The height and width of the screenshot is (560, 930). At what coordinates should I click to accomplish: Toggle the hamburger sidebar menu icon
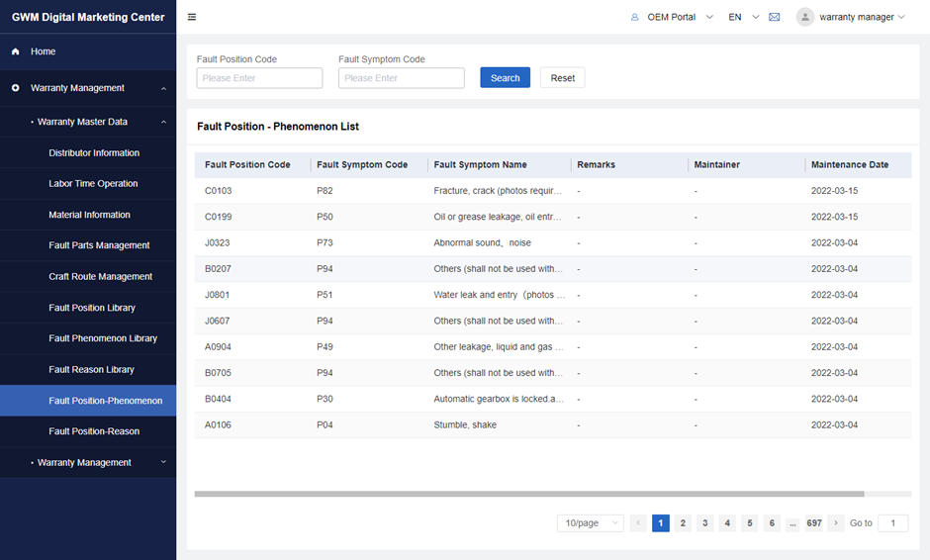(x=192, y=17)
